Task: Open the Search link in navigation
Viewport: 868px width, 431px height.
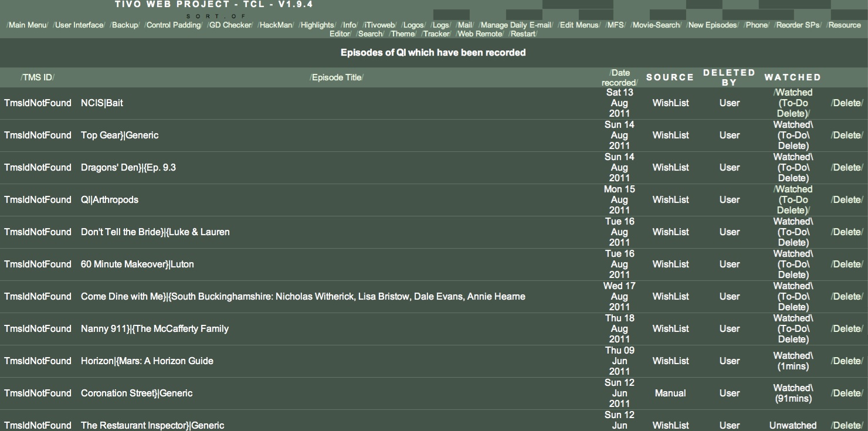Action: pos(370,33)
